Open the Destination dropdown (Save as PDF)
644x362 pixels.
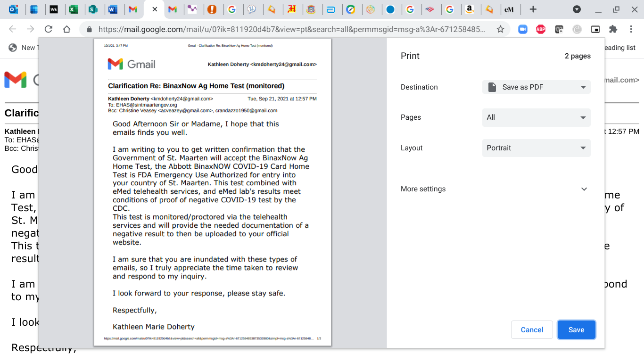click(537, 87)
